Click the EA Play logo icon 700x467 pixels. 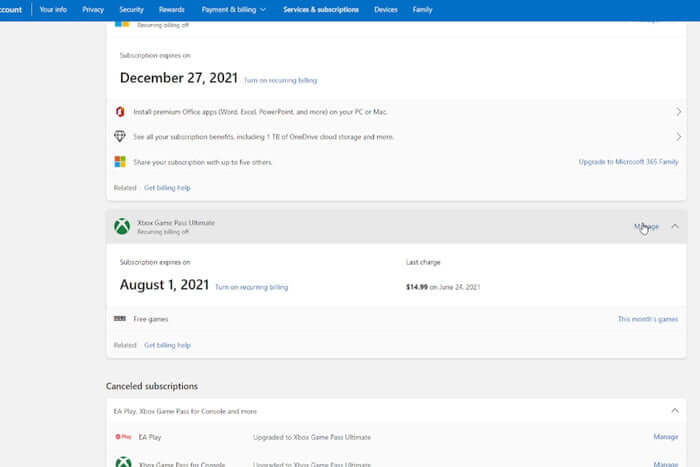[x=123, y=437]
